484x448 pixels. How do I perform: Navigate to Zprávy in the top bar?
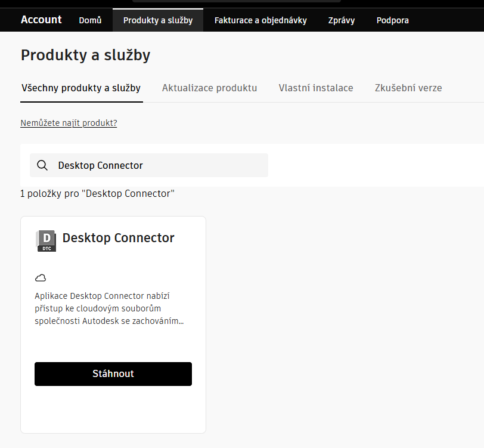click(342, 20)
